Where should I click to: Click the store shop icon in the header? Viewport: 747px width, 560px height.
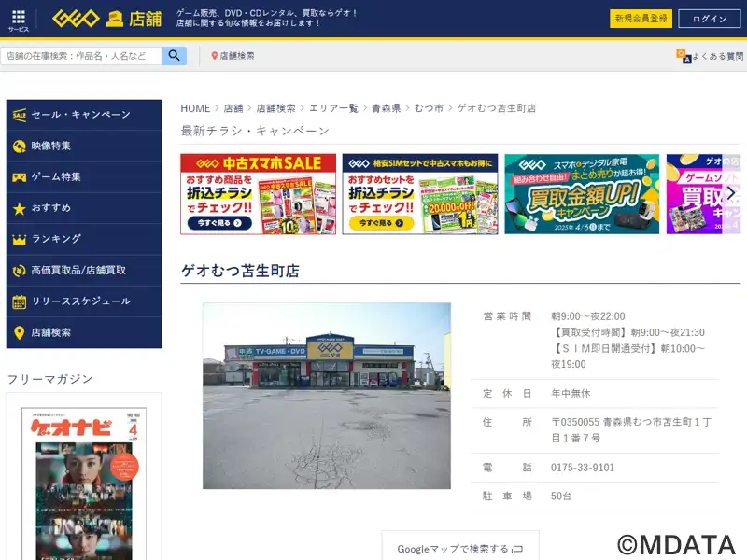[x=114, y=19]
